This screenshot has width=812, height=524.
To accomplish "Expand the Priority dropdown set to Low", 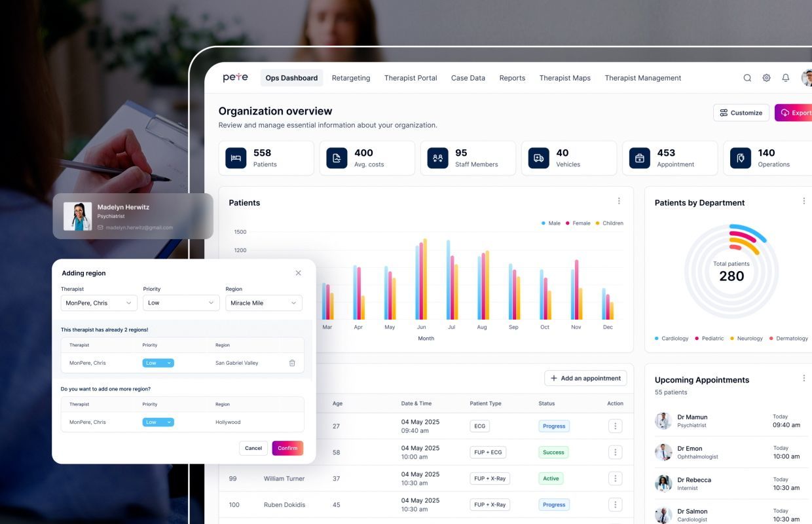I will pyautogui.click(x=181, y=303).
